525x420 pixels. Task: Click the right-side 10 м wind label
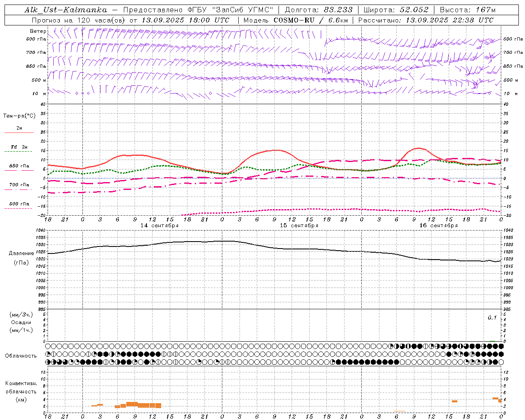510,94
